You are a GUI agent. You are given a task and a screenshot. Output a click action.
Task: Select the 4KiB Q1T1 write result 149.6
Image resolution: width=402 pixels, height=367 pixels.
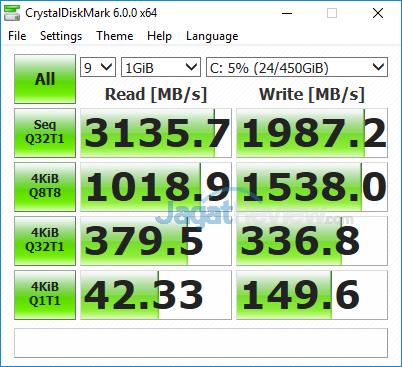click(x=312, y=295)
